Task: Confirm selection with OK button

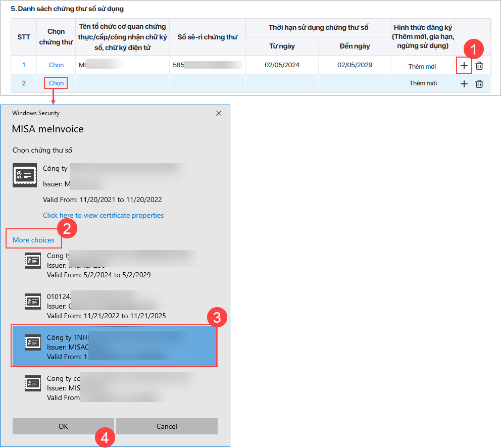Action: [x=63, y=426]
